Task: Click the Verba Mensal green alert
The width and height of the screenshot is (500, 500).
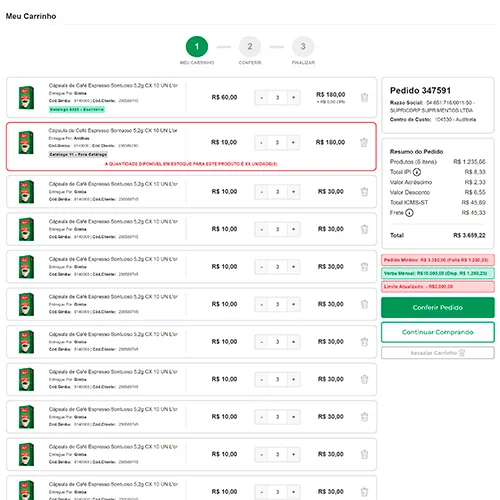Action: [438, 273]
